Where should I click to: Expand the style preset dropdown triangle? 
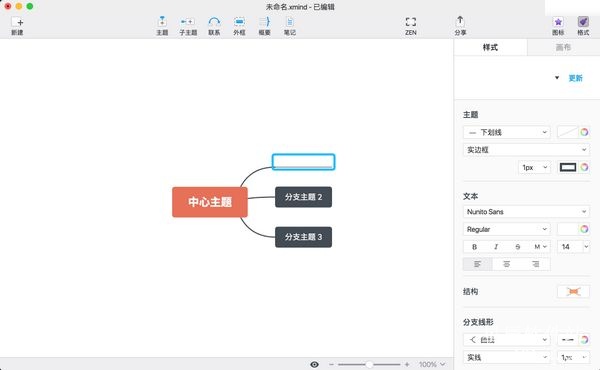point(557,78)
